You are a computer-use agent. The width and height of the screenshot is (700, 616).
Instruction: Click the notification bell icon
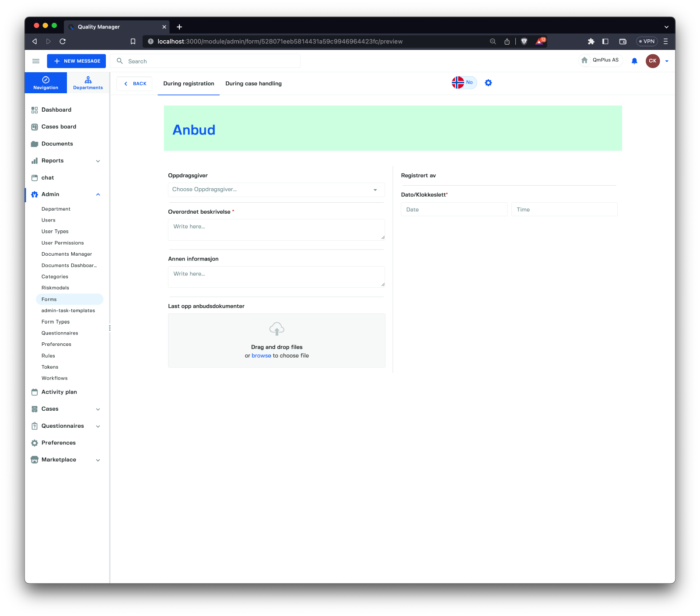tap(634, 61)
